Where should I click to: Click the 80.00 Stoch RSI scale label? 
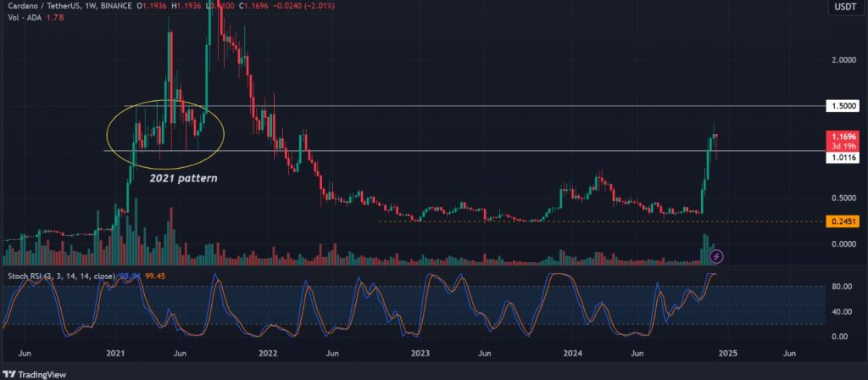[841, 287]
